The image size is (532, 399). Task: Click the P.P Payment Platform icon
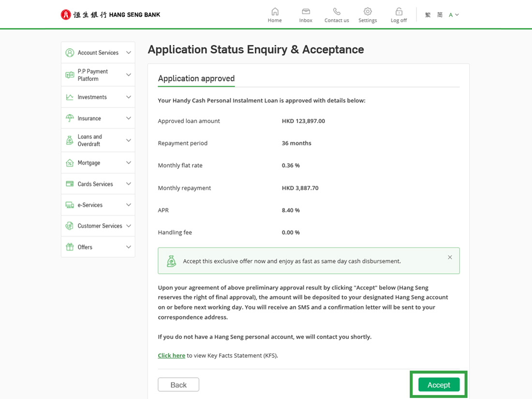pos(70,75)
